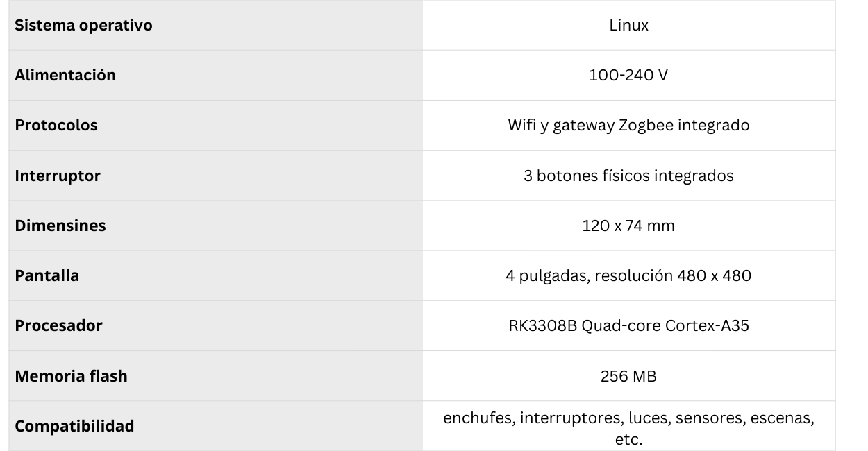
Task: Click the etc. text in Compatibilidad
Action: 628,440
